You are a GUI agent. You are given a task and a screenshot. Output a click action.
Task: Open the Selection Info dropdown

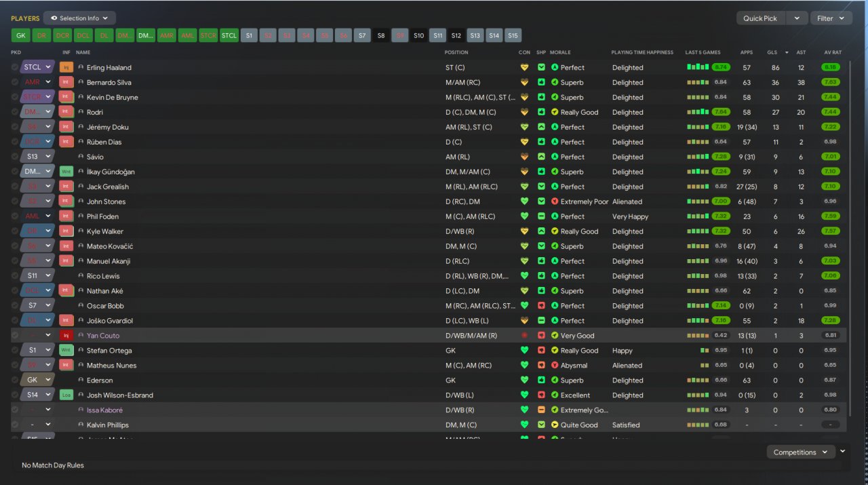click(79, 18)
